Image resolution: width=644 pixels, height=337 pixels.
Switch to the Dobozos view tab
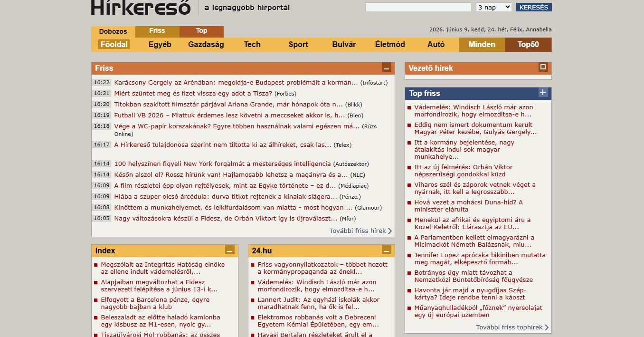pyautogui.click(x=113, y=31)
